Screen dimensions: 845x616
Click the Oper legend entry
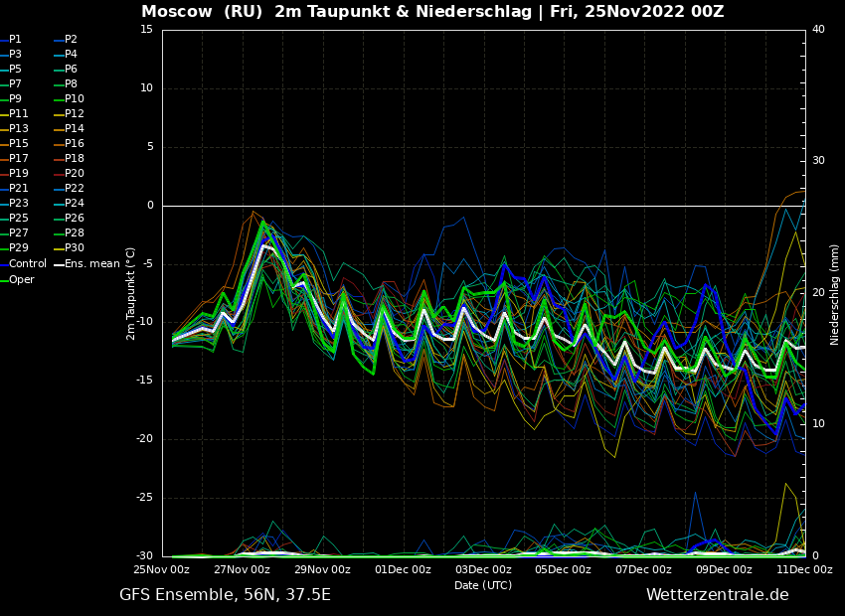[x=22, y=280]
